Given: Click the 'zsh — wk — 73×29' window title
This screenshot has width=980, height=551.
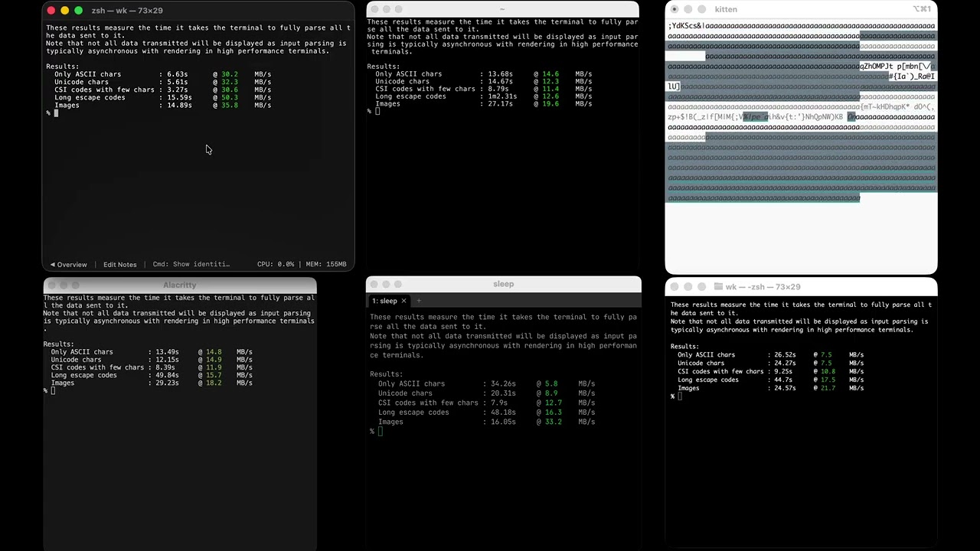Looking at the screenshot, I should pyautogui.click(x=127, y=11).
